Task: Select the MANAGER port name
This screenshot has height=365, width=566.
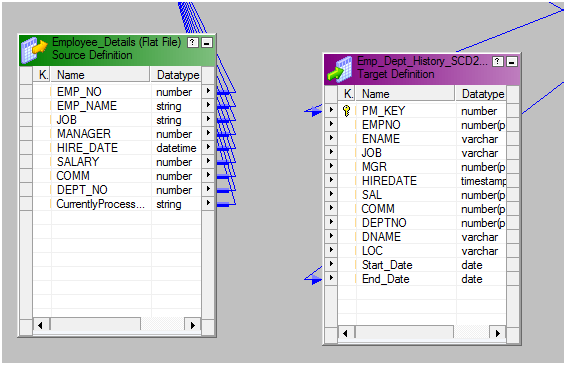Action: coord(84,134)
